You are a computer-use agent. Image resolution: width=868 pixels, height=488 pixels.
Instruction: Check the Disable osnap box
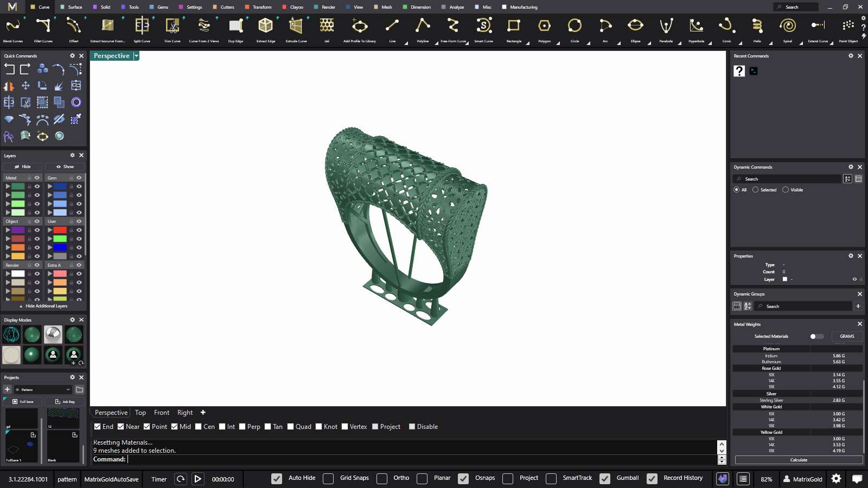(x=412, y=427)
